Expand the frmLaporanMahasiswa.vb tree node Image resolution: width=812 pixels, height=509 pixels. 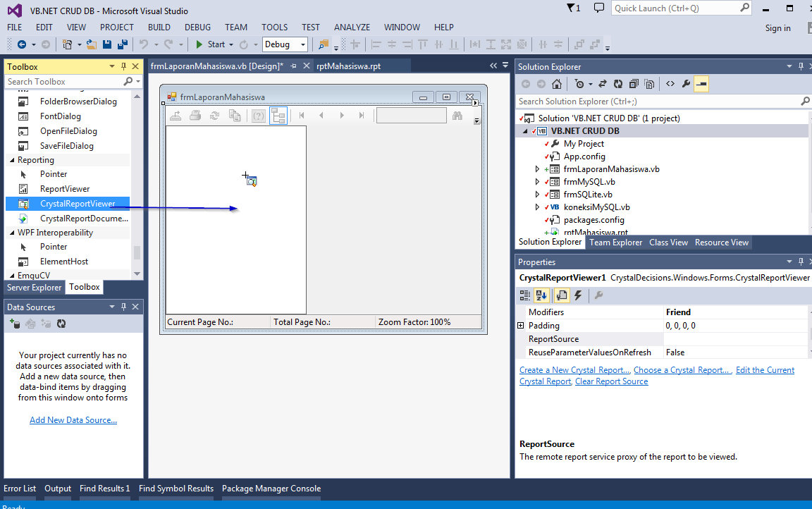tap(537, 169)
